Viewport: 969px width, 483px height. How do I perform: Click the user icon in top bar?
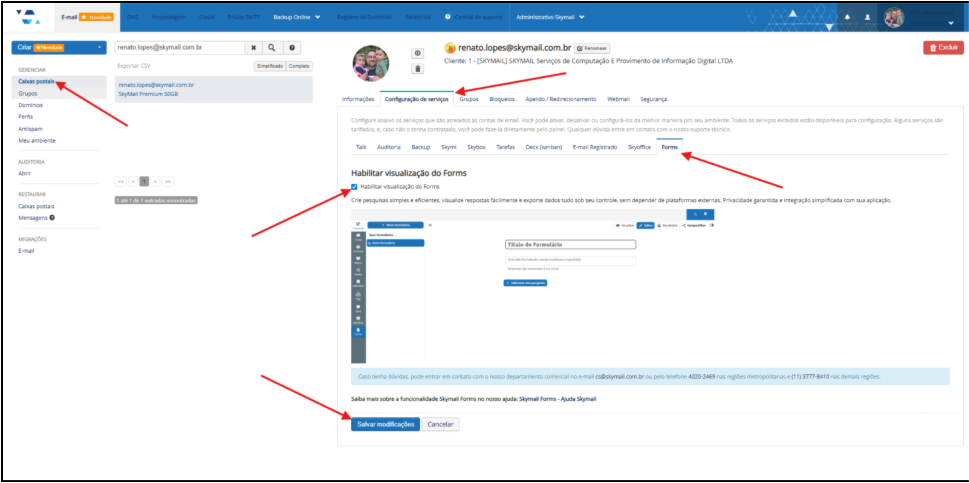tap(867, 18)
